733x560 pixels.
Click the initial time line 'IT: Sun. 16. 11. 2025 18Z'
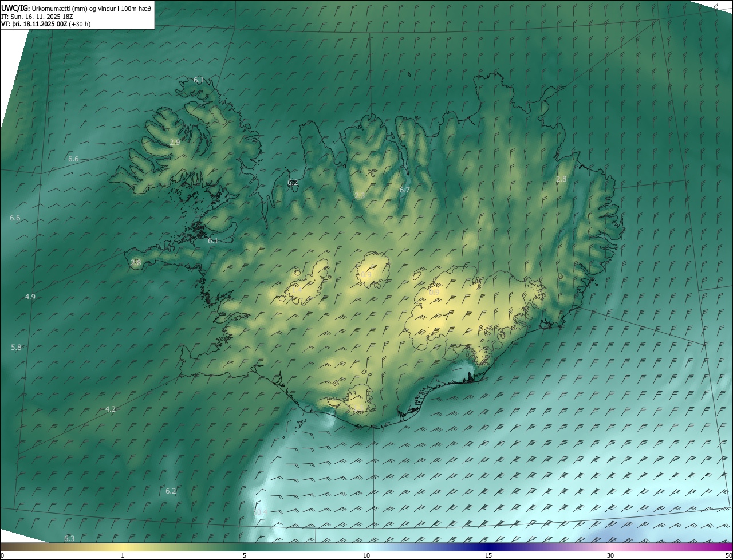pyautogui.click(x=37, y=16)
